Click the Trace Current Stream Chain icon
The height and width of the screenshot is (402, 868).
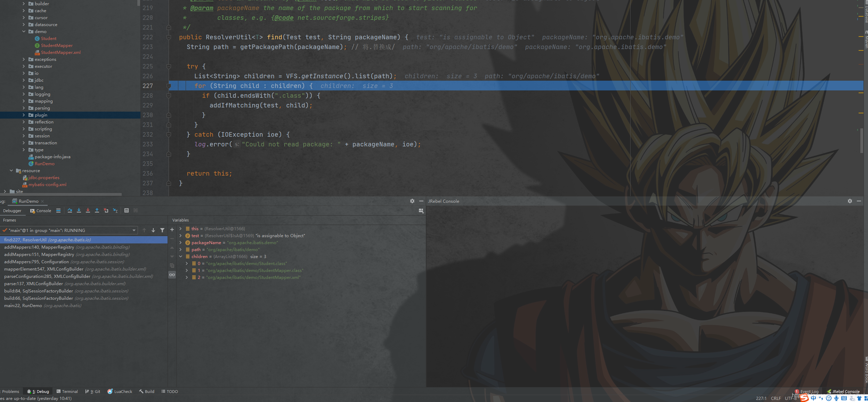point(136,210)
